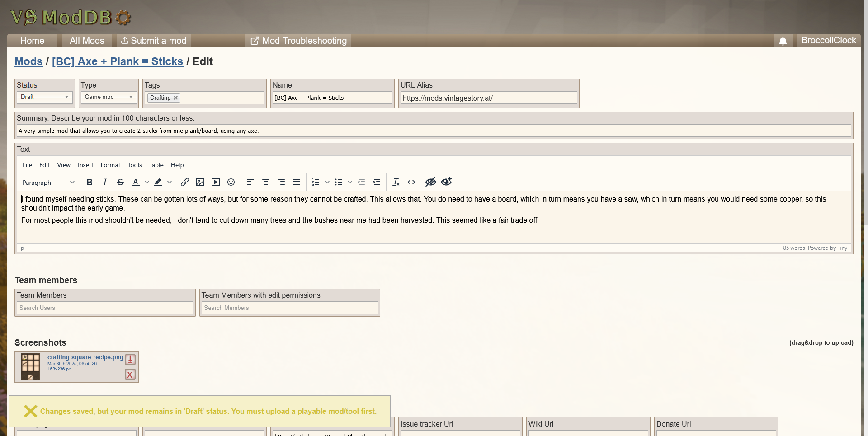
Task: Follow the Mods breadcrumb link
Action: click(28, 61)
